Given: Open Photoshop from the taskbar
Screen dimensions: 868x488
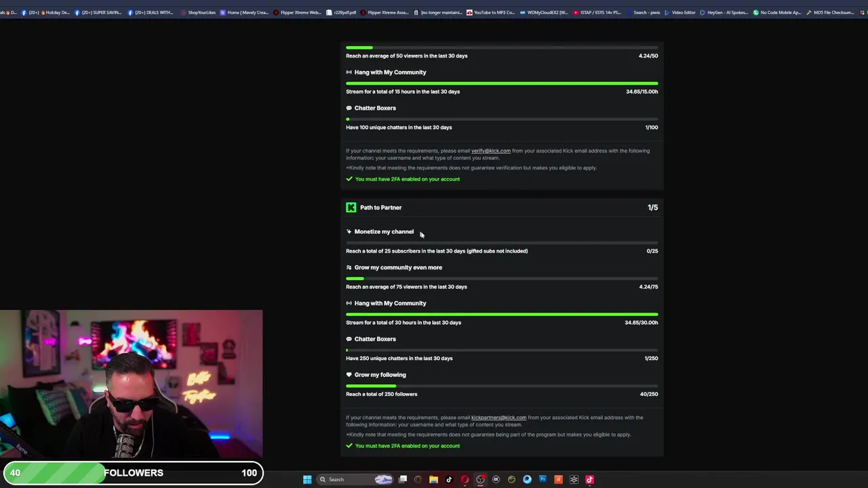Looking at the screenshot, I should coord(542,479).
